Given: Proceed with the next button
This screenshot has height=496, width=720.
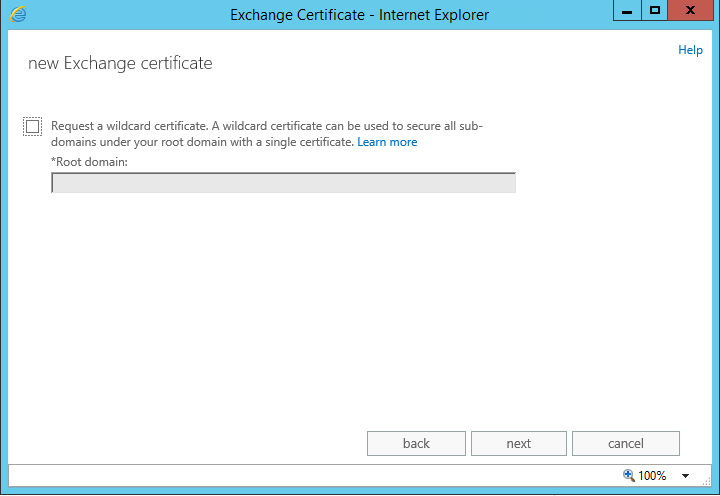Looking at the screenshot, I should tap(518, 443).
